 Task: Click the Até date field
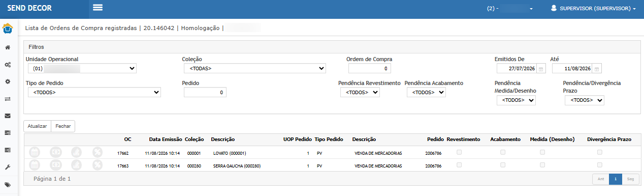click(572, 69)
